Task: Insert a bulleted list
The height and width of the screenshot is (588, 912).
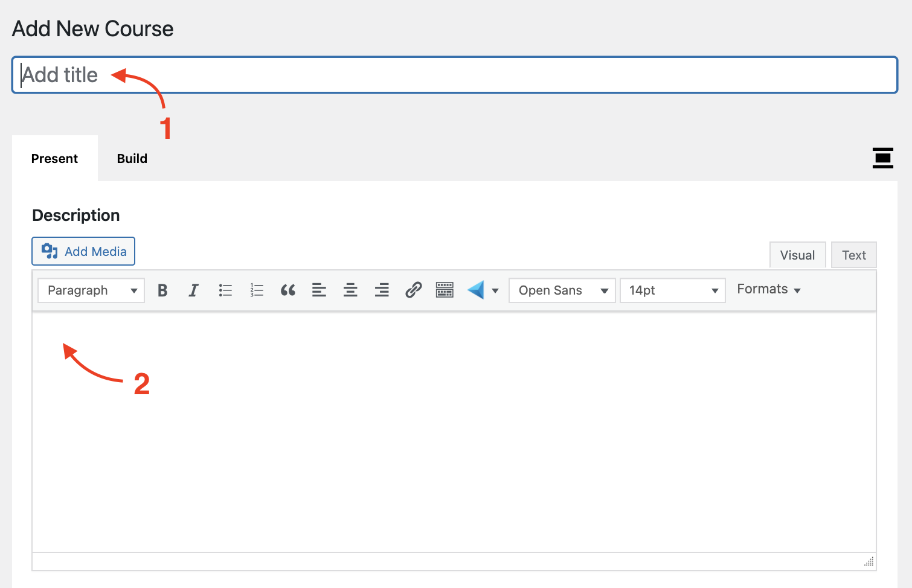Action: pyautogui.click(x=225, y=290)
